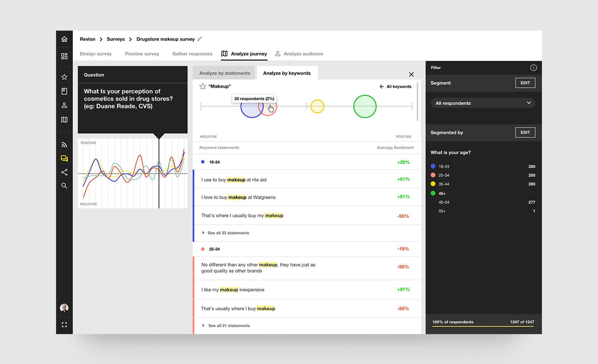Click the green 45+ sentiment bubble
The height and width of the screenshot is (364, 598).
tap(365, 106)
